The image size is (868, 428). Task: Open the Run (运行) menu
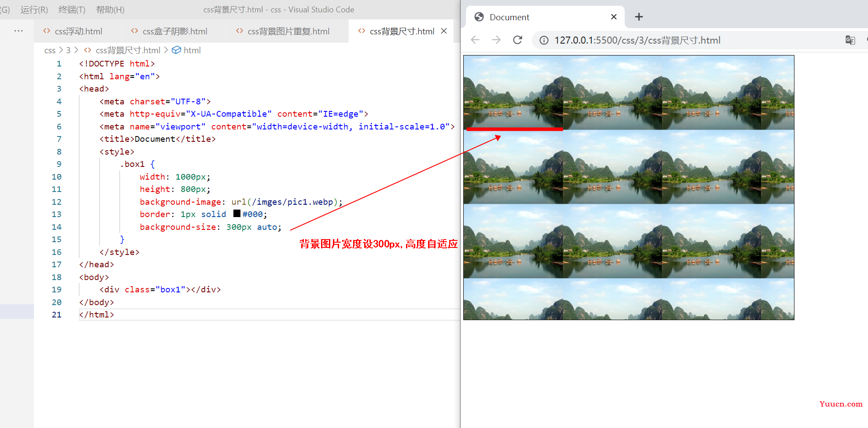34,10
